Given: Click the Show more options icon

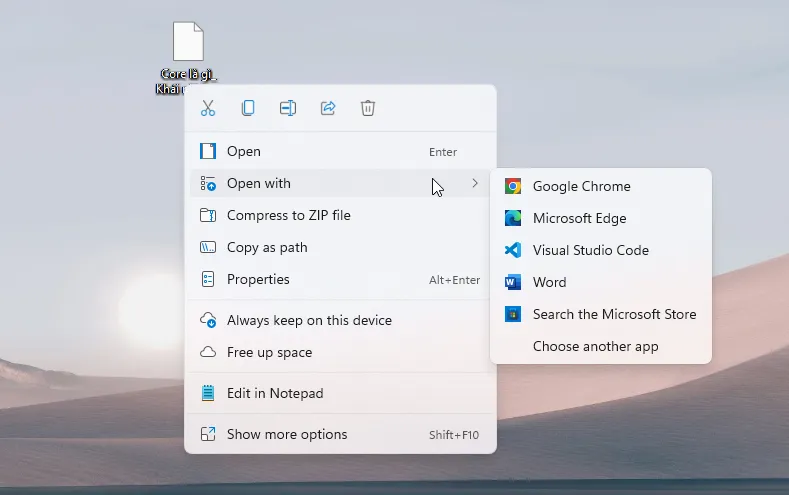Looking at the screenshot, I should (208, 434).
